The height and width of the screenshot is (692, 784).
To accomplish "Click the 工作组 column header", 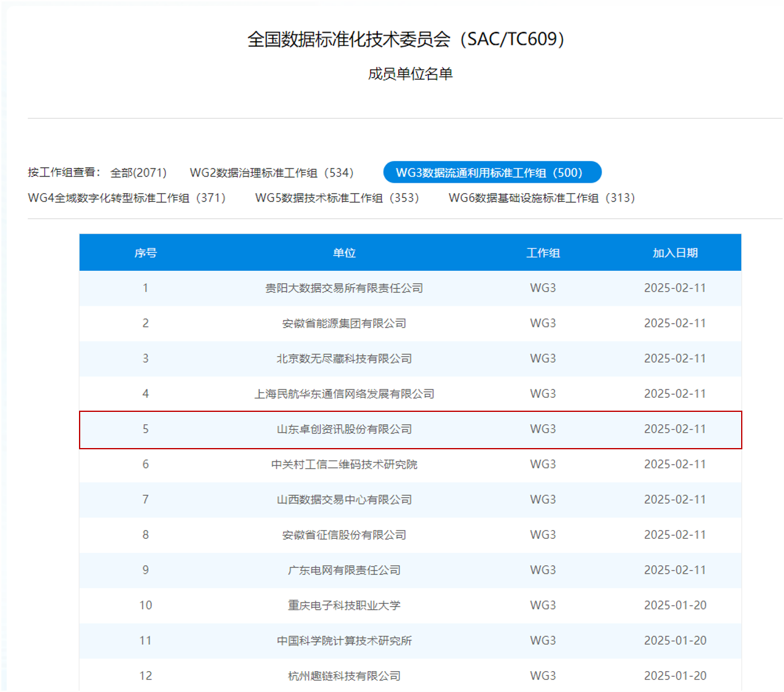I will [543, 253].
